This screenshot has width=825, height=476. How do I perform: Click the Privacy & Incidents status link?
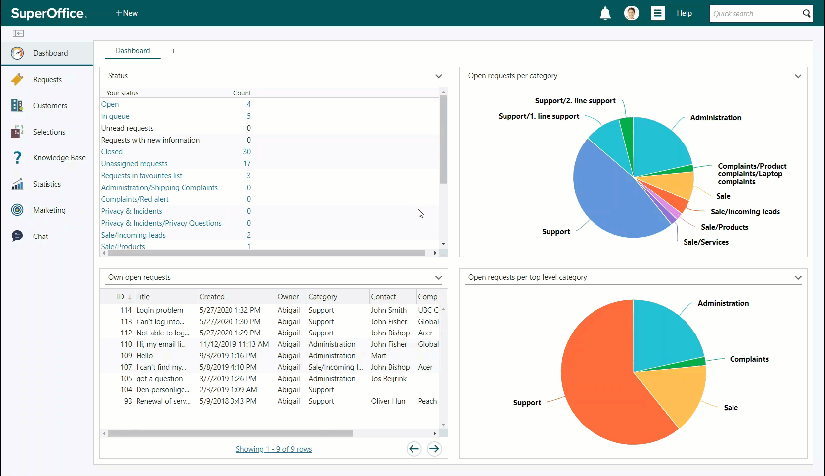click(x=132, y=211)
